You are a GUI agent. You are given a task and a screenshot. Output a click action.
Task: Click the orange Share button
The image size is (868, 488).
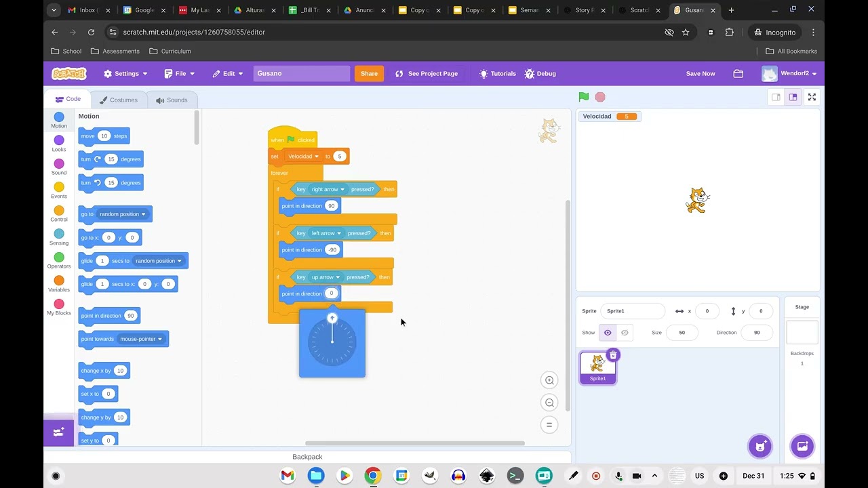(x=369, y=73)
